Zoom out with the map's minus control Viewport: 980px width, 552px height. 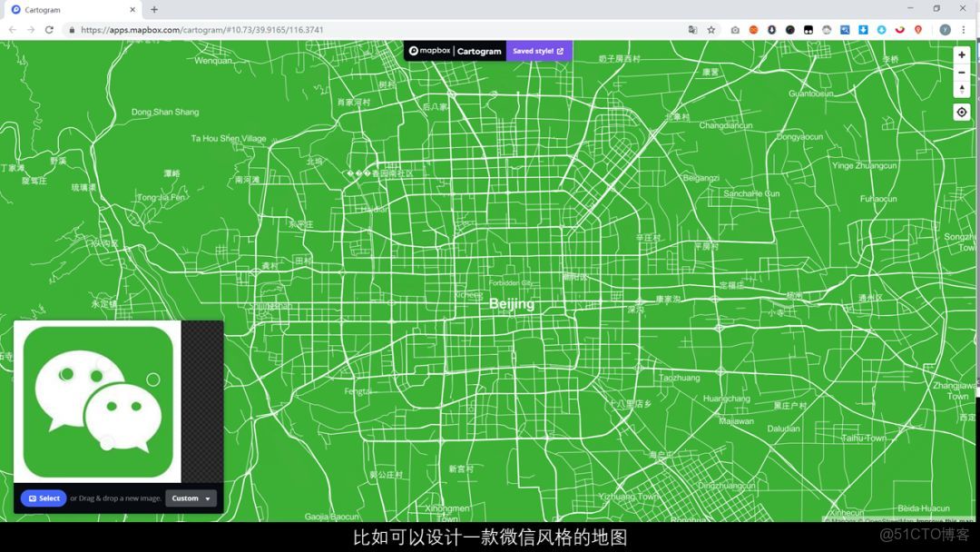click(962, 73)
